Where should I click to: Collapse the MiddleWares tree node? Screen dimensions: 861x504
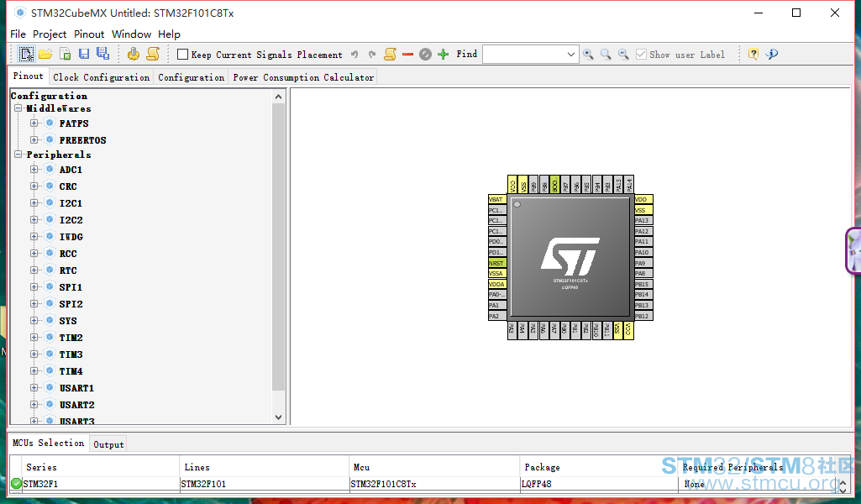pyautogui.click(x=18, y=108)
